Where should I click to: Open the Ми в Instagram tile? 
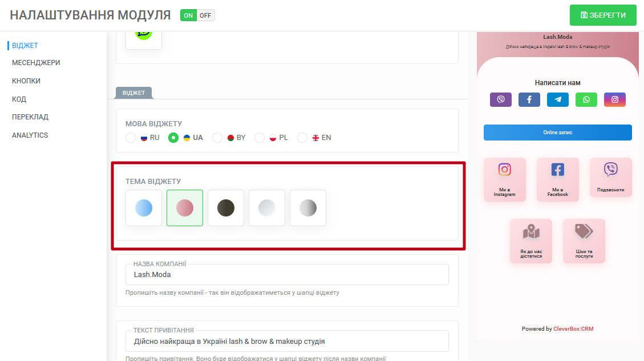click(504, 179)
